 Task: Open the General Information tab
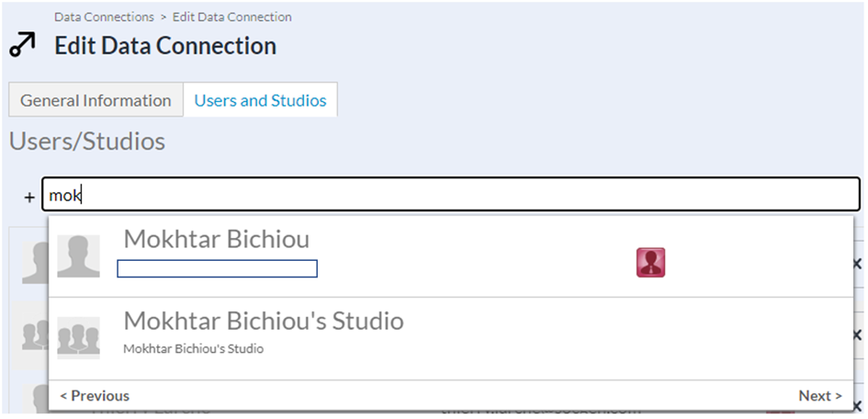tap(96, 100)
